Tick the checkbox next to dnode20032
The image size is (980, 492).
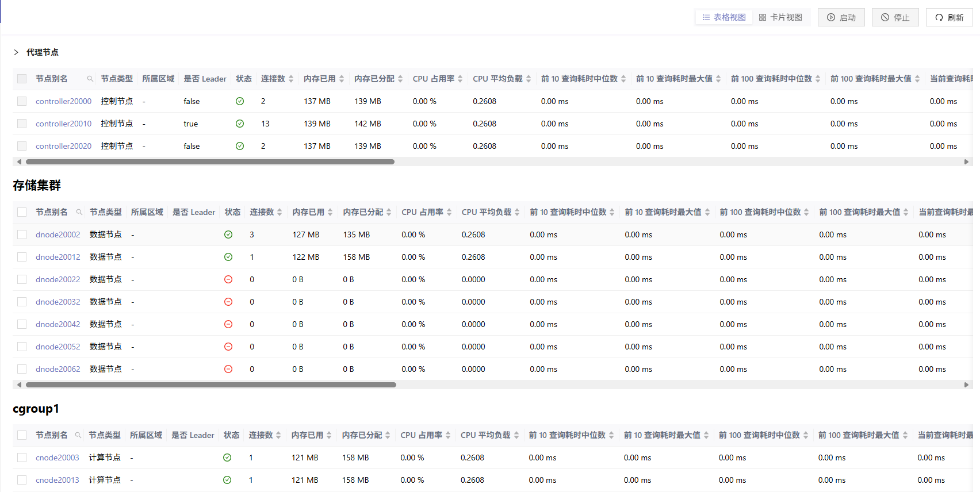[22, 302]
